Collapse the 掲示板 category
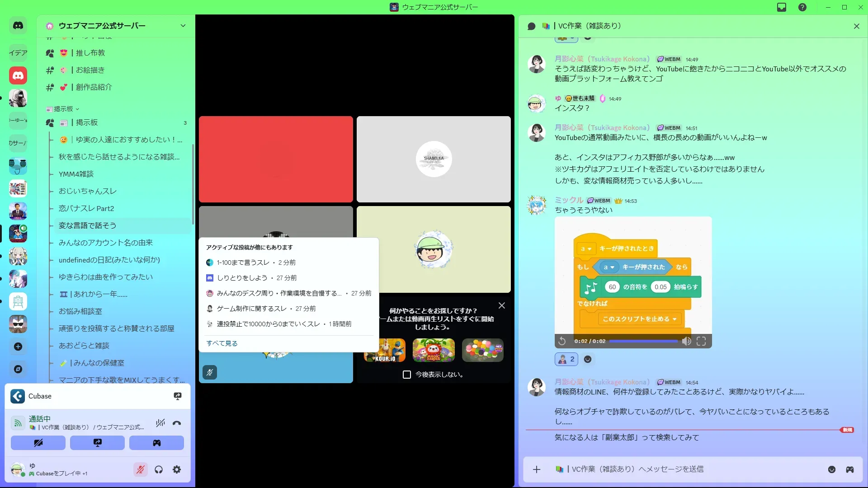 pyautogui.click(x=63, y=109)
